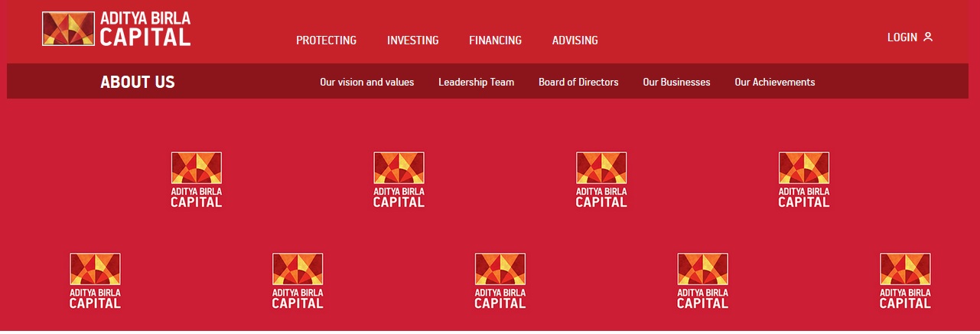Select Our Businesses in the sub-navigation
This screenshot has height=334, width=980.
[677, 82]
